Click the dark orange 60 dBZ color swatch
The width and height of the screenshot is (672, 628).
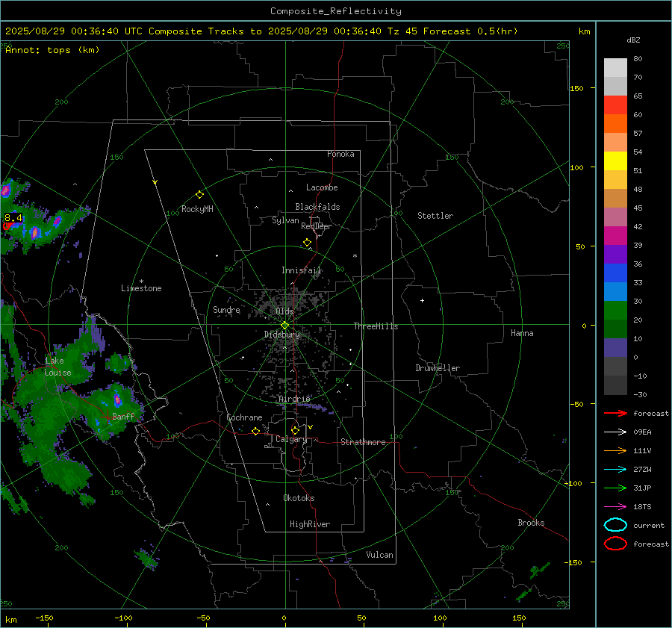point(615,123)
